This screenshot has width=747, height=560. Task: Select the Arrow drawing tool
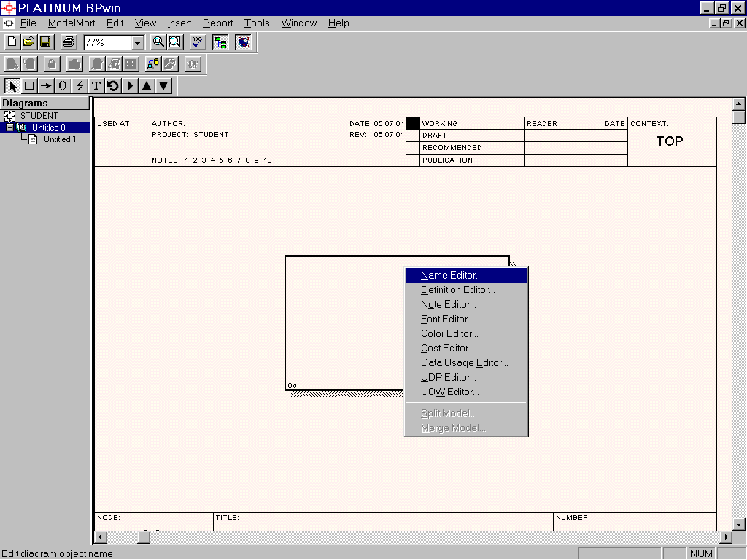pos(46,85)
